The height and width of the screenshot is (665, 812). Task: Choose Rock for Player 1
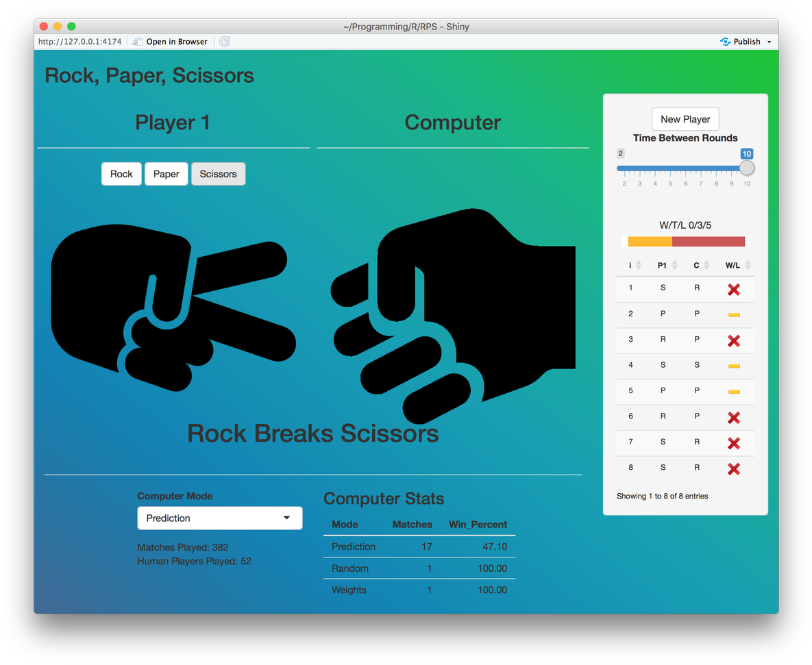121,174
